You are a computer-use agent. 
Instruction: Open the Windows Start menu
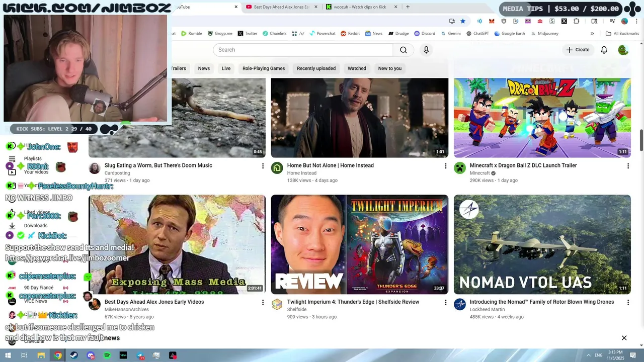tap(8, 355)
